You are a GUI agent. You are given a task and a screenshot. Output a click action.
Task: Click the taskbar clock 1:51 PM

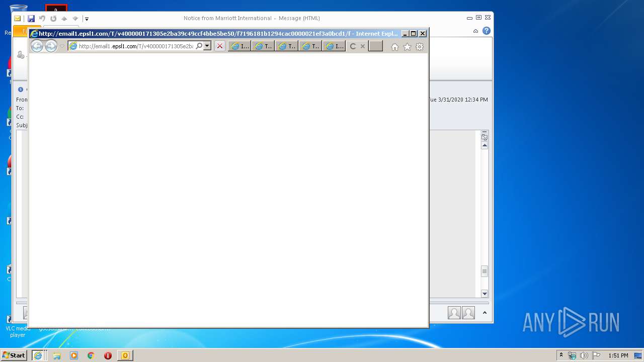click(618, 355)
